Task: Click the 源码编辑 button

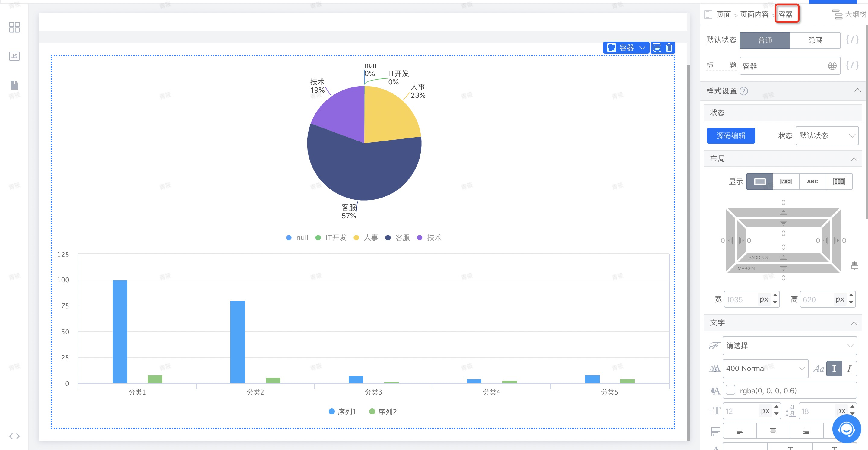Action: 730,135
